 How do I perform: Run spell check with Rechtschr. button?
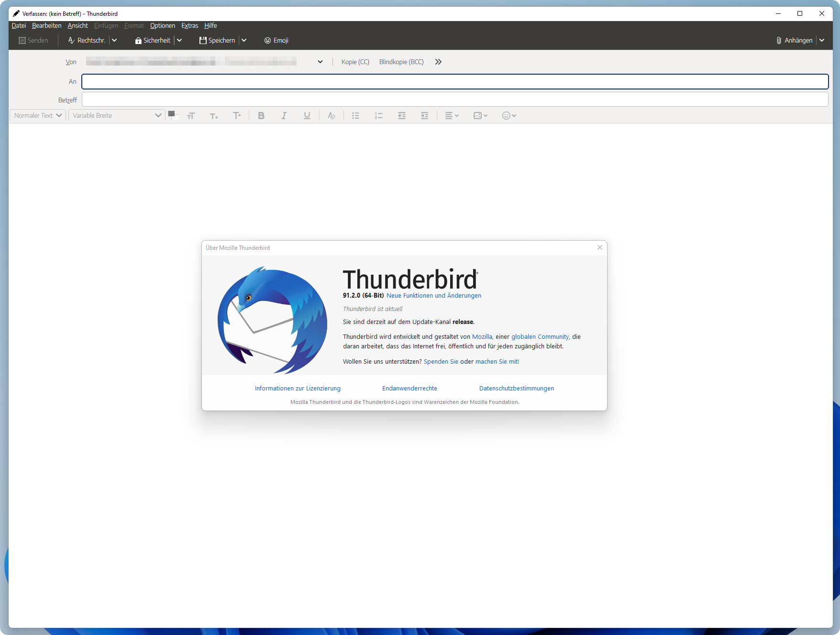click(x=87, y=40)
